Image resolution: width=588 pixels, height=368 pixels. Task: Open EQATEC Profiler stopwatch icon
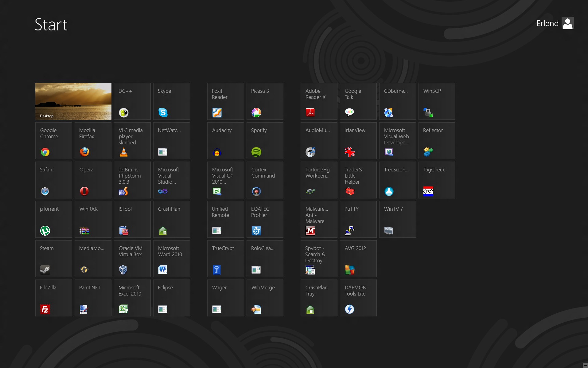(x=256, y=231)
